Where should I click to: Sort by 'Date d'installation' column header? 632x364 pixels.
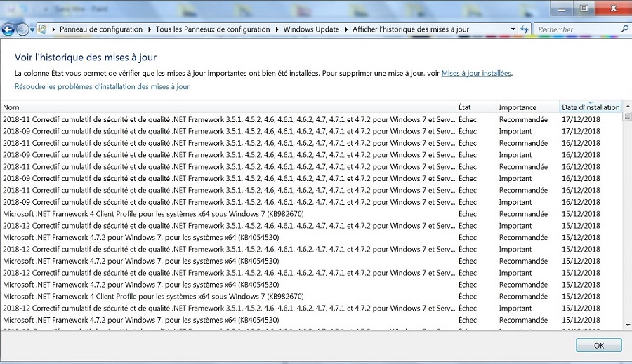click(591, 107)
